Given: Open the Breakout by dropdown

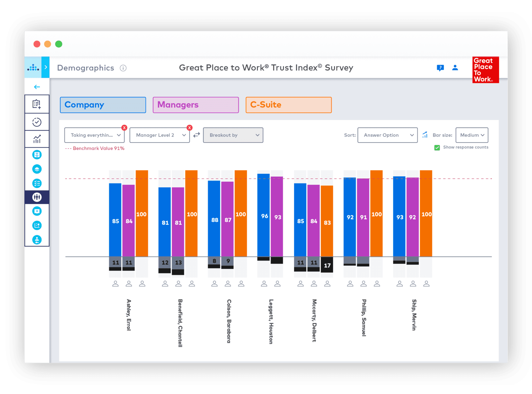Looking at the screenshot, I should coord(233,135).
